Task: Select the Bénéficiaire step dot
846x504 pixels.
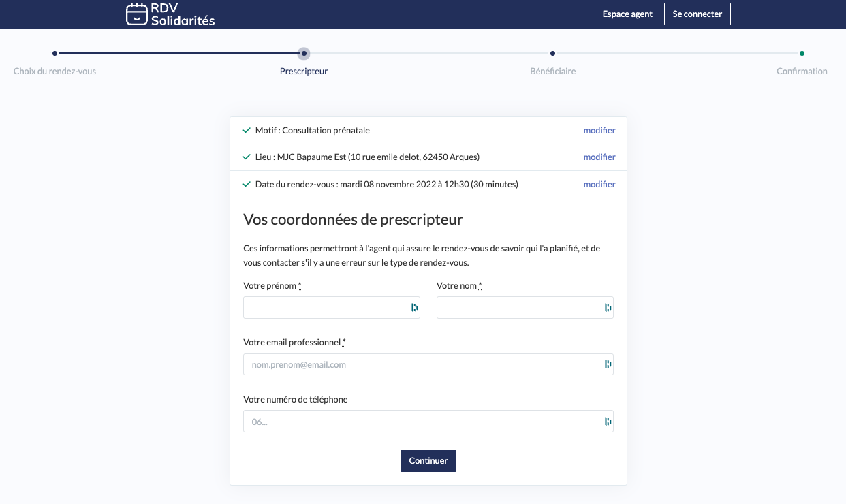Action: point(552,53)
